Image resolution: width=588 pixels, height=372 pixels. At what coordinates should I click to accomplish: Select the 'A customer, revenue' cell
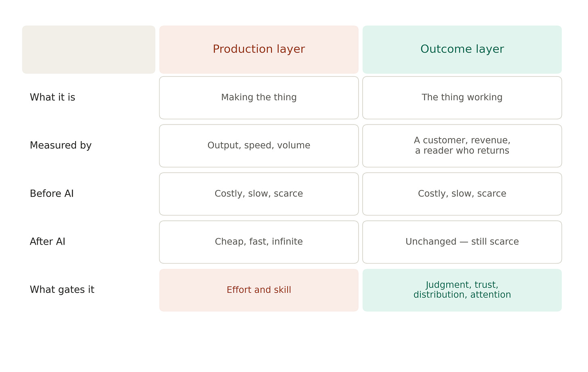tap(462, 146)
